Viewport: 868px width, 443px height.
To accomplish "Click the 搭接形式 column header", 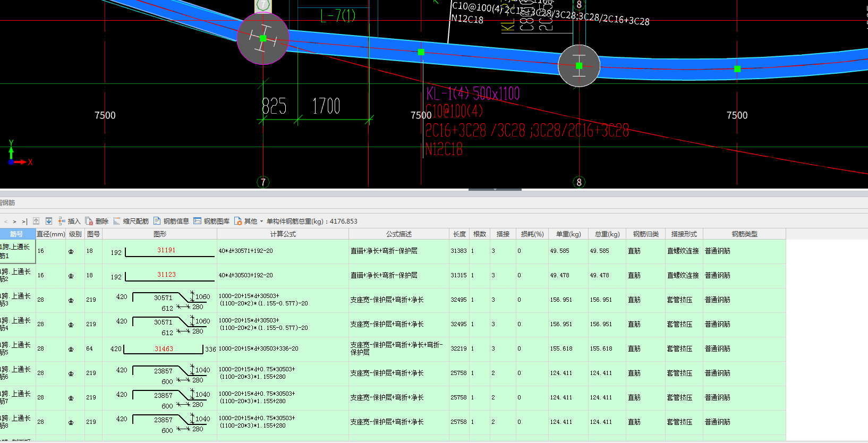I will coord(684,234).
